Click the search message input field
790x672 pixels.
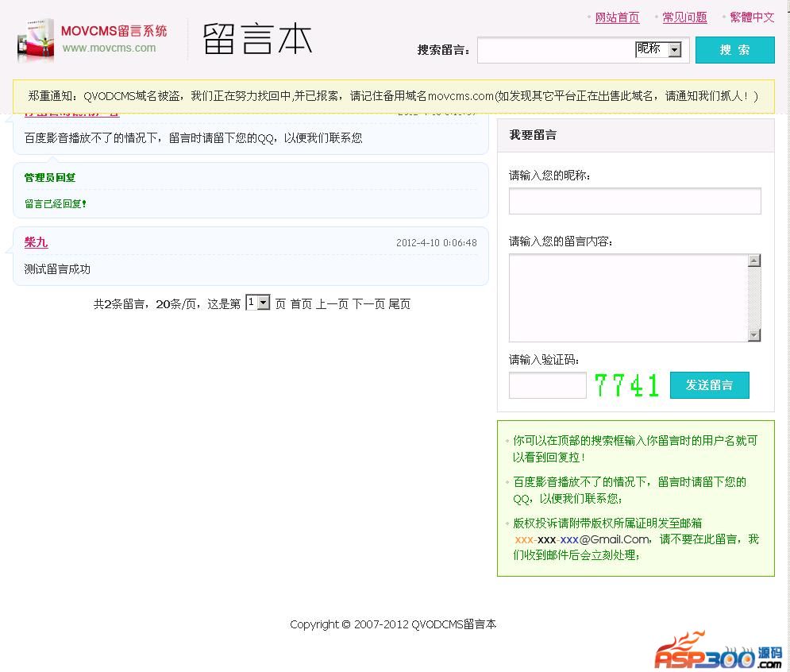coord(556,49)
